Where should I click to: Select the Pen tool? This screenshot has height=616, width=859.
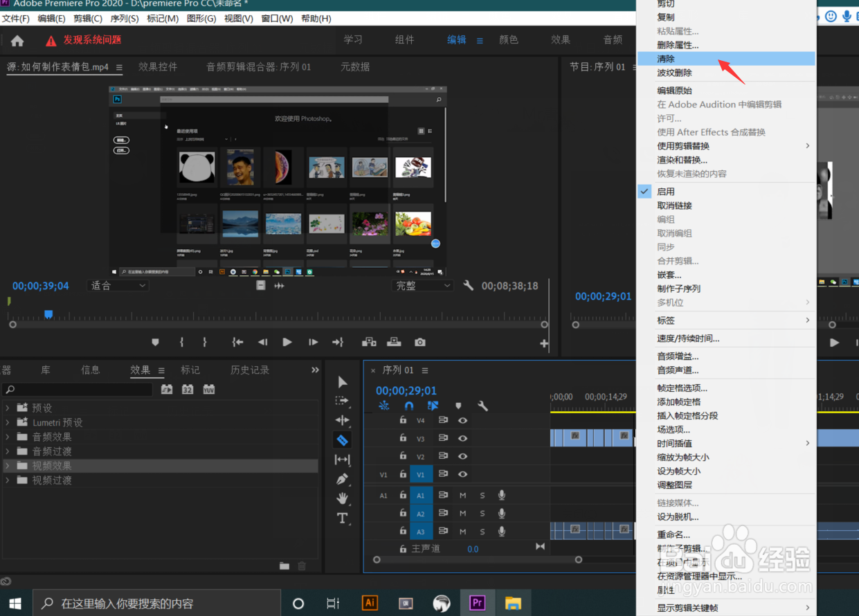(x=342, y=478)
